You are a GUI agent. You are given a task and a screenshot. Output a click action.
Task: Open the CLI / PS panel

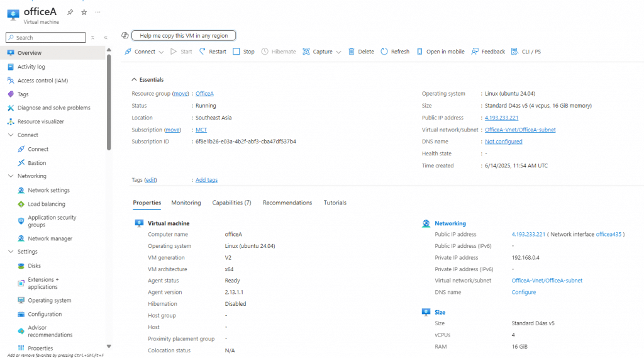coord(526,52)
